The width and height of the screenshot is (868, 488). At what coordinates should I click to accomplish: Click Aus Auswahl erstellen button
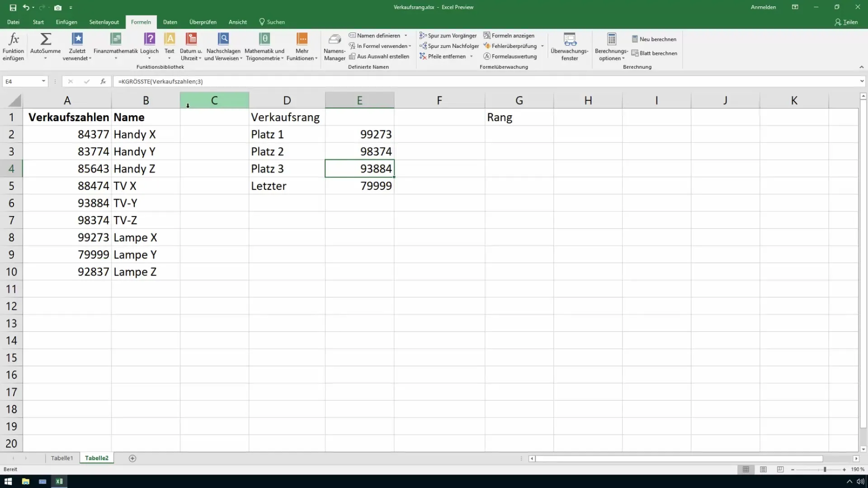[380, 56]
